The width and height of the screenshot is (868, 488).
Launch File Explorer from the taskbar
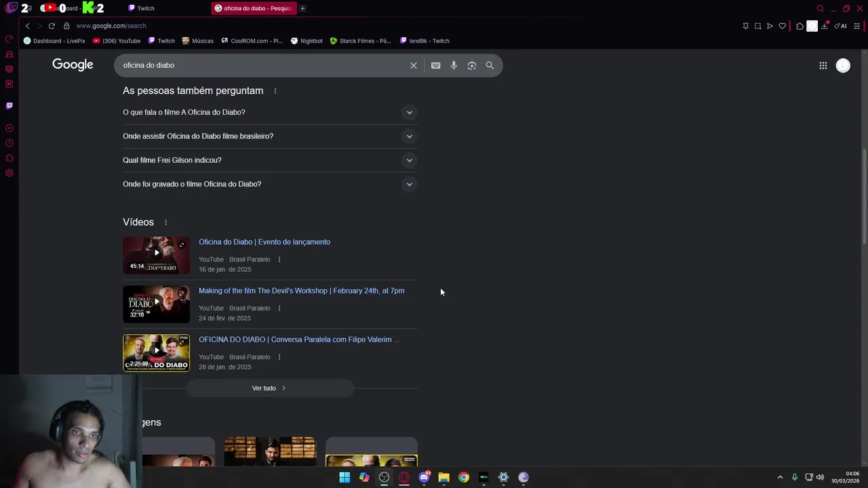[x=443, y=477]
